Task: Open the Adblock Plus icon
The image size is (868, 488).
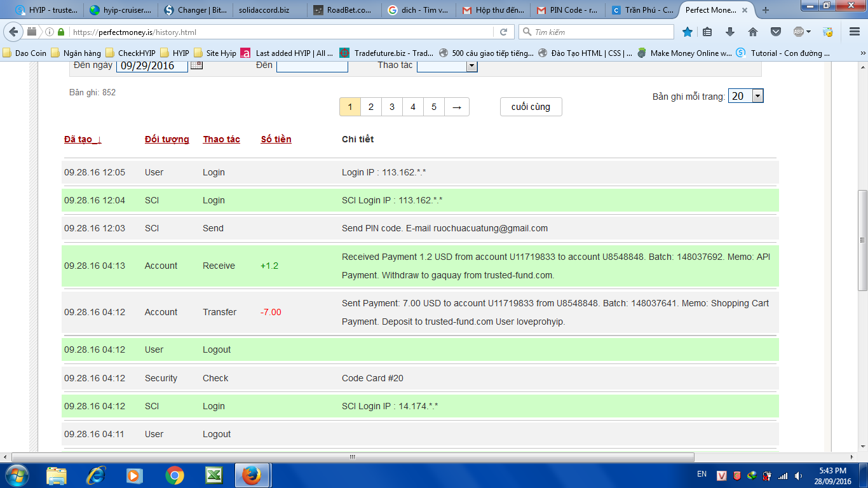Action: click(799, 32)
